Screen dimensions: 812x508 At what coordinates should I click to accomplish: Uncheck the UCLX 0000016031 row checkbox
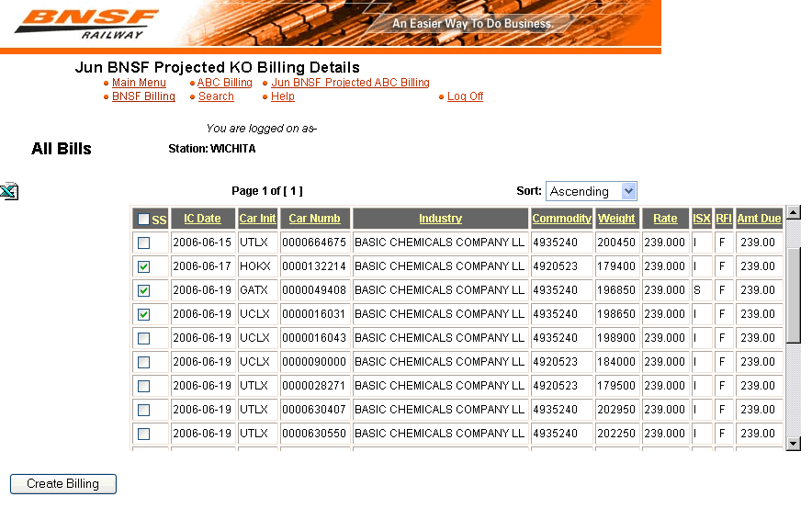coord(144,314)
